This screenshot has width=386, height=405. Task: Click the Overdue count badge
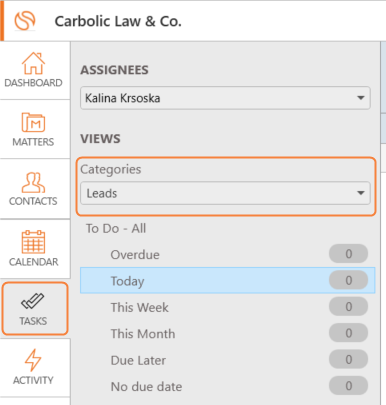(x=348, y=254)
